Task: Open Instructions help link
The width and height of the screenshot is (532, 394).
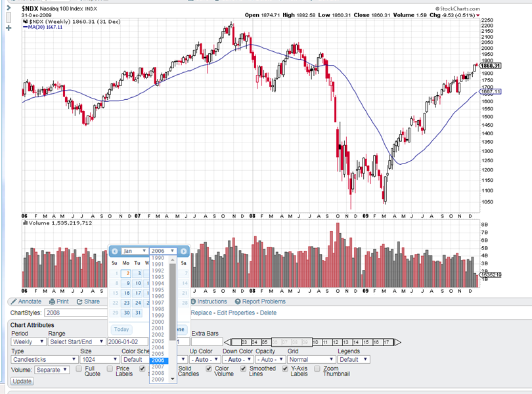Action: 209,301
